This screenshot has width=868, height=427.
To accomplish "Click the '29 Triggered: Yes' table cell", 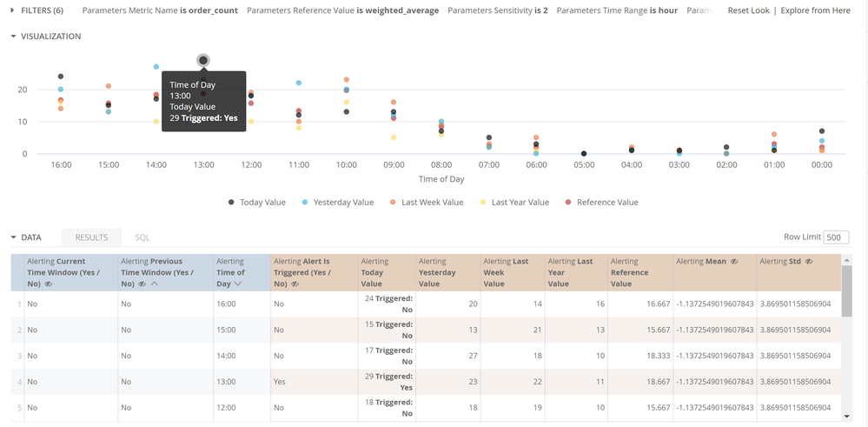I will pyautogui.click(x=387, y=382).
